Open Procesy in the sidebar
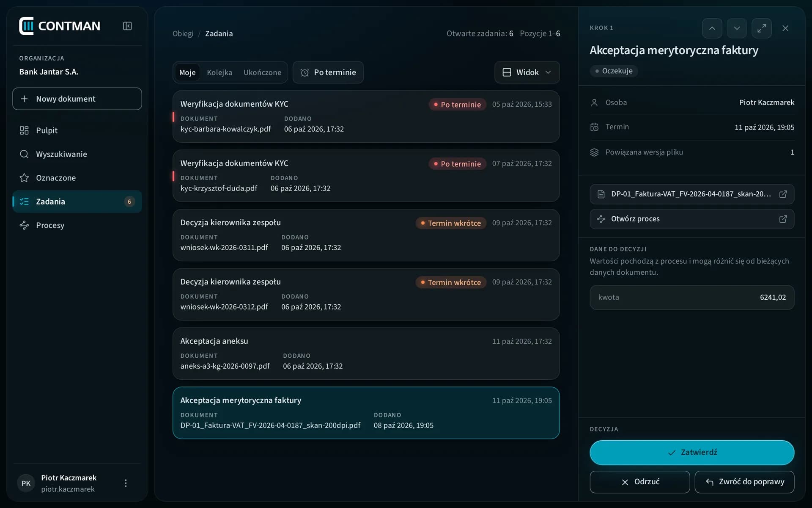812x508 pixels. click(x=77, y=225)
